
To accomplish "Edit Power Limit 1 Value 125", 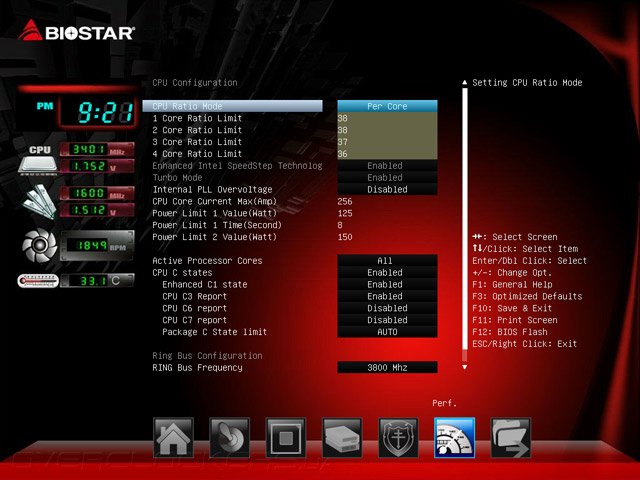I will click(x=345, y=213).
